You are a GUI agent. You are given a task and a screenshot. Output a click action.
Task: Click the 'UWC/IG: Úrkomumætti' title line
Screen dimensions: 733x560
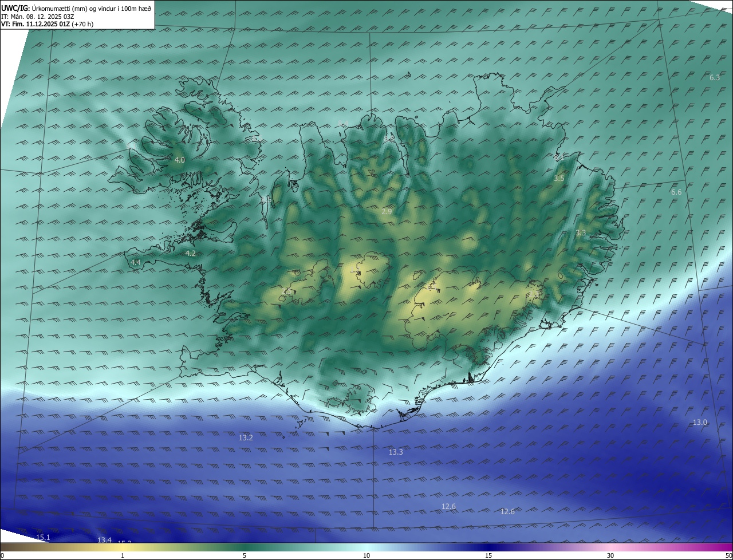coord(76,8)
